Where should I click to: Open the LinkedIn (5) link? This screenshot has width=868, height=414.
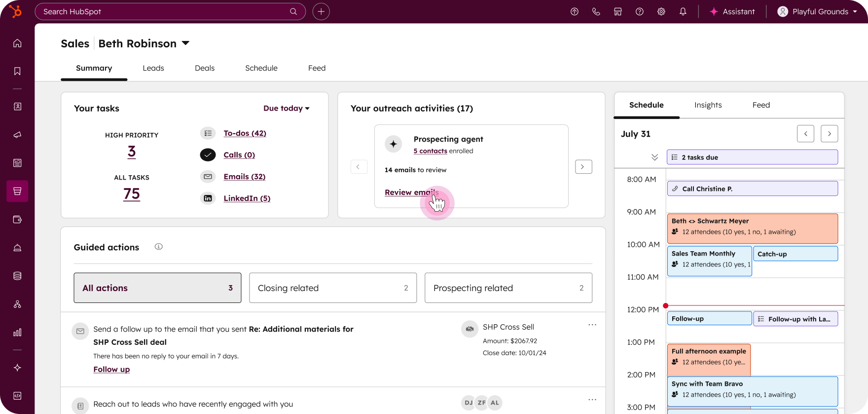tap(247, 198)
